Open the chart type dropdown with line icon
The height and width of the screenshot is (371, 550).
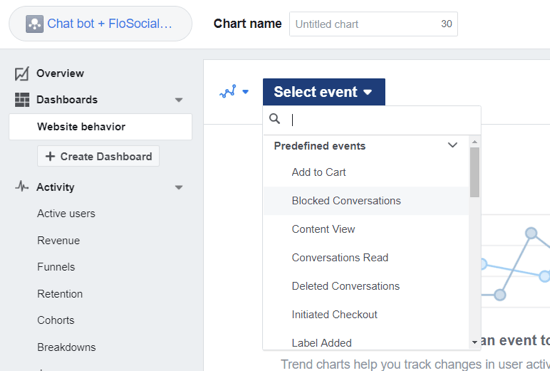point(234,92)
